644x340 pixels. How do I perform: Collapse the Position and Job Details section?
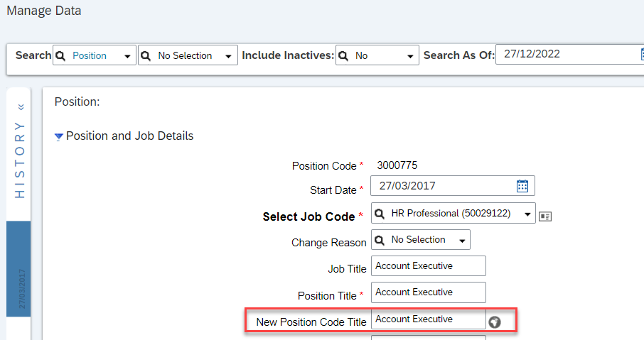click(59, 136)
